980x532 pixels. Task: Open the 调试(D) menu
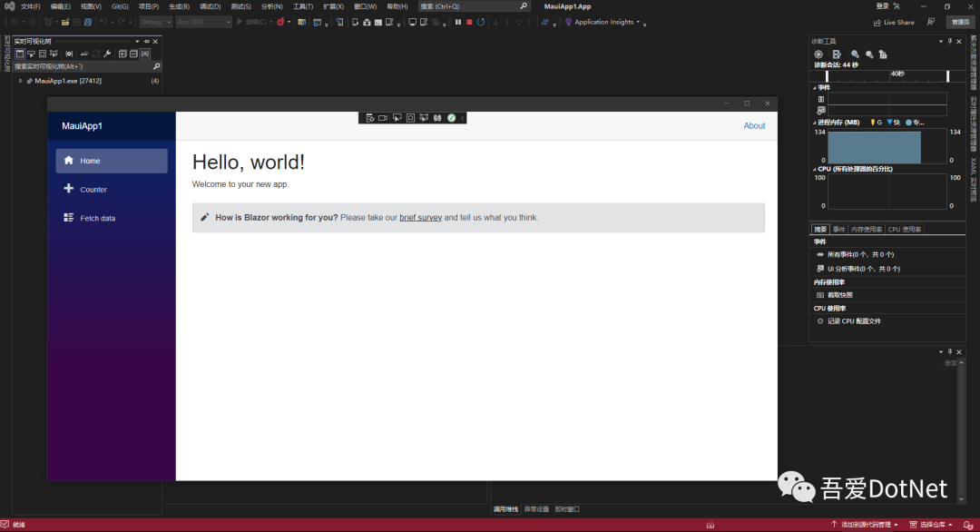(210, 6)
